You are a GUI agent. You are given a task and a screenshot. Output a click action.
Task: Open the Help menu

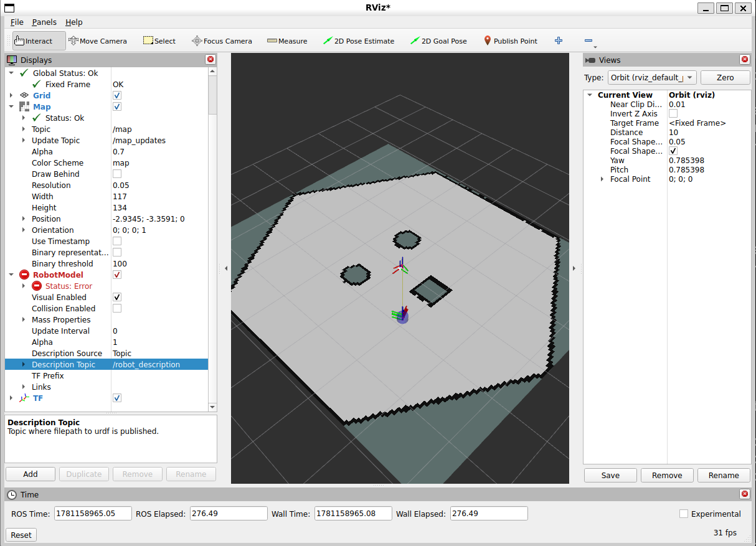coord(73,22)
